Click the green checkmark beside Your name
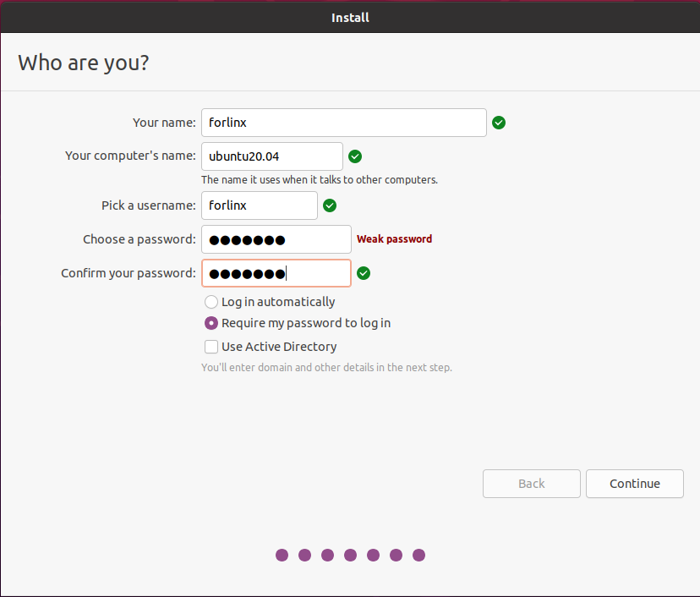The image size is (700, 597). 499,123
